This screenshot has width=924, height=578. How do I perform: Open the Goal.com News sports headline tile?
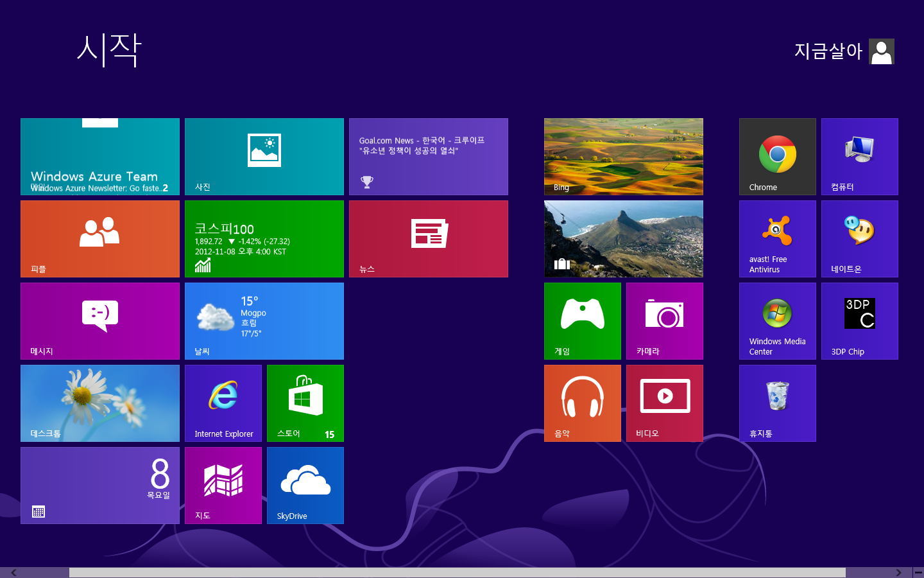pyautogui.click(x=428, y=156)
